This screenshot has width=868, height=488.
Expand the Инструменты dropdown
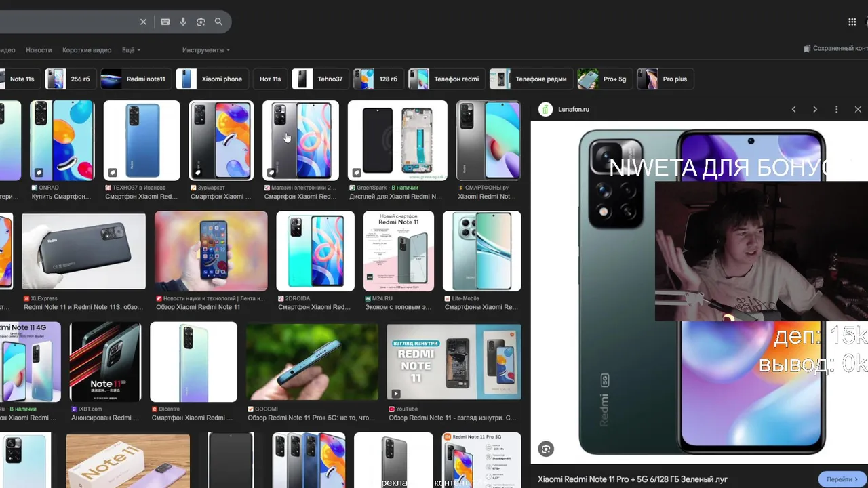[x=206, y=50]
